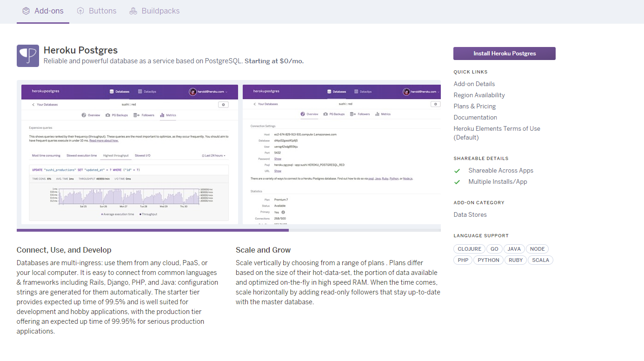Image resolution: width=644 pixels, height=361 pixels.
Task: Open Plans & Pricing
Action: (474, 106)
